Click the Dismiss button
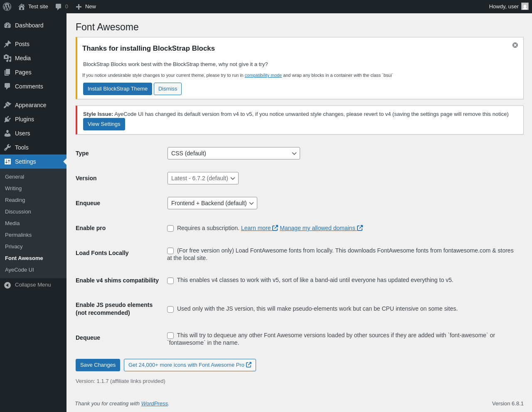The width and height of the screenshot is (532, 412). pos(167,89)
